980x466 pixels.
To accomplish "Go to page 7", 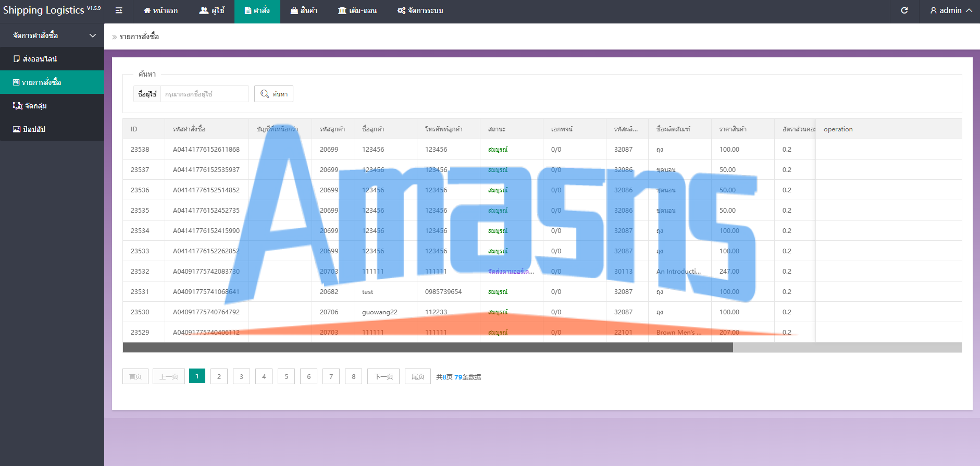I will (331, 376).
